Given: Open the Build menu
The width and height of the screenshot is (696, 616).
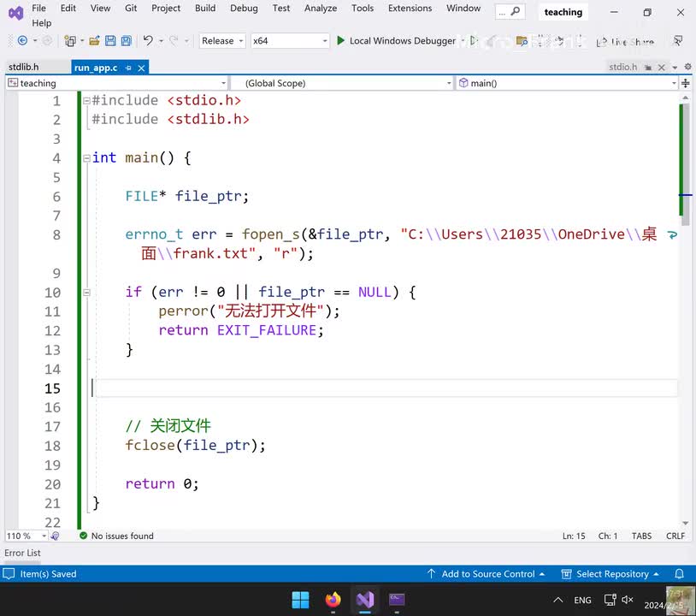Looking at the screenshot, I should coord(205,8).
